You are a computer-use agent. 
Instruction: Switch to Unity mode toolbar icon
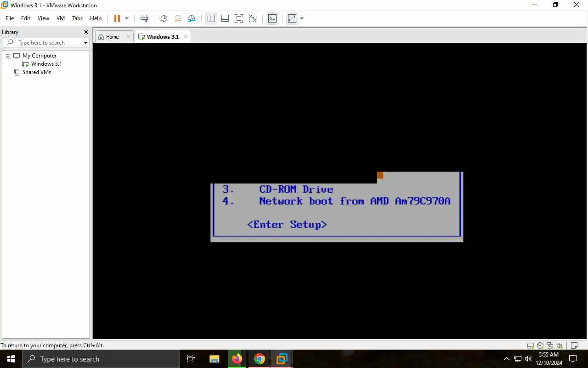[x=253, y=18]
